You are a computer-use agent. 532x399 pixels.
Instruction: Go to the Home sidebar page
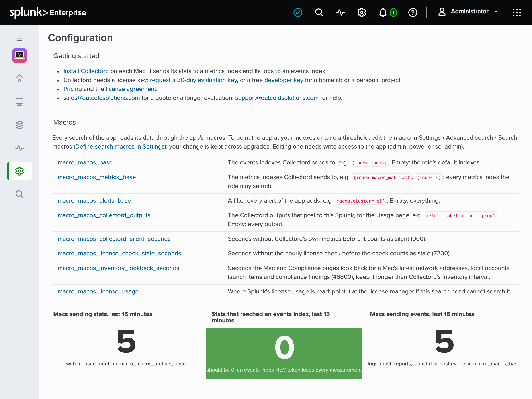point(20,78)
